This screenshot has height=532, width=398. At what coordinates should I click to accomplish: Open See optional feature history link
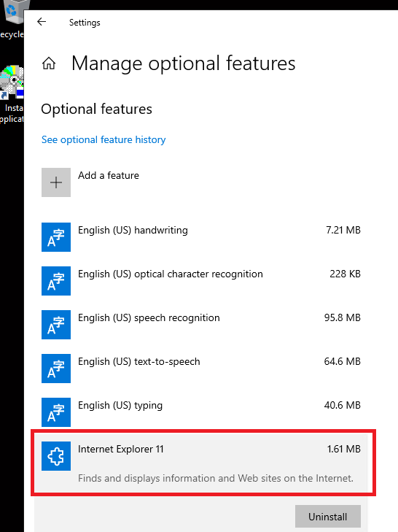tap(104, 140)
